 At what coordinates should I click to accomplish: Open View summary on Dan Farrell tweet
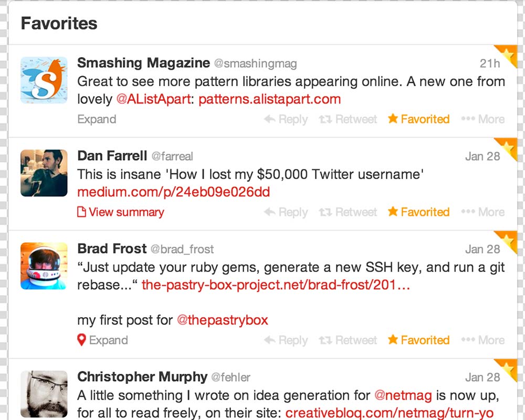coord(126,212)
